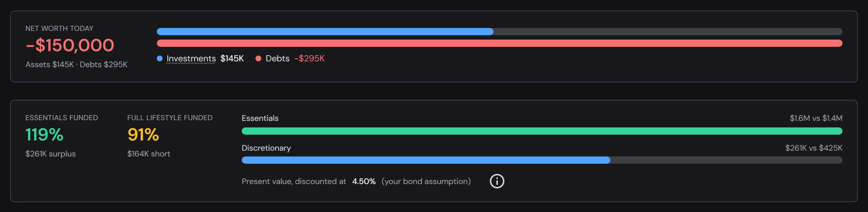Click the $261K surplus text

coord(50,154)
